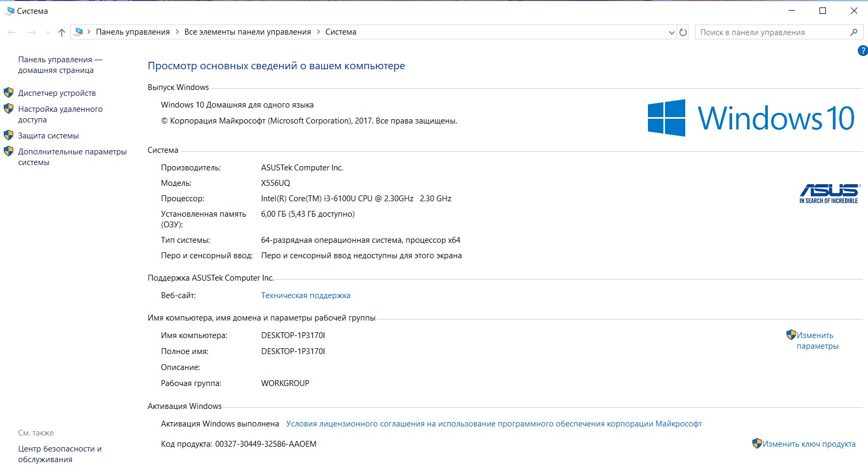868x476 pixels.
Task: Click Просмотр основных сведений heading
Action: 276,66
